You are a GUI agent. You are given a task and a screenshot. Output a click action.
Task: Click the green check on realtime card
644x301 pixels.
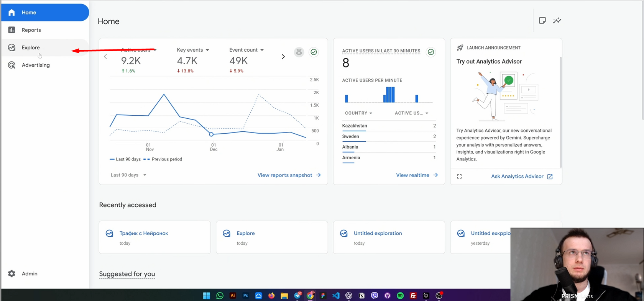[x=431, y=52]
